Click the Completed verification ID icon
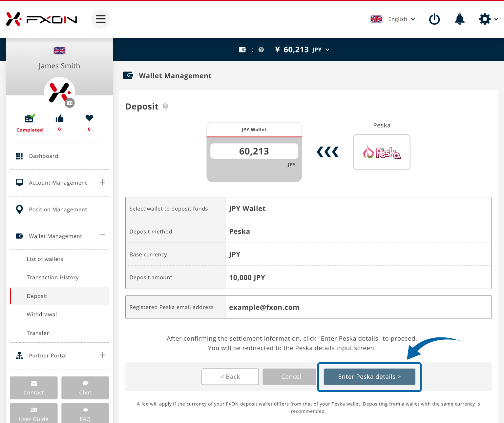The width and height of the screenshot is (504, 423). tap(30, 119)
